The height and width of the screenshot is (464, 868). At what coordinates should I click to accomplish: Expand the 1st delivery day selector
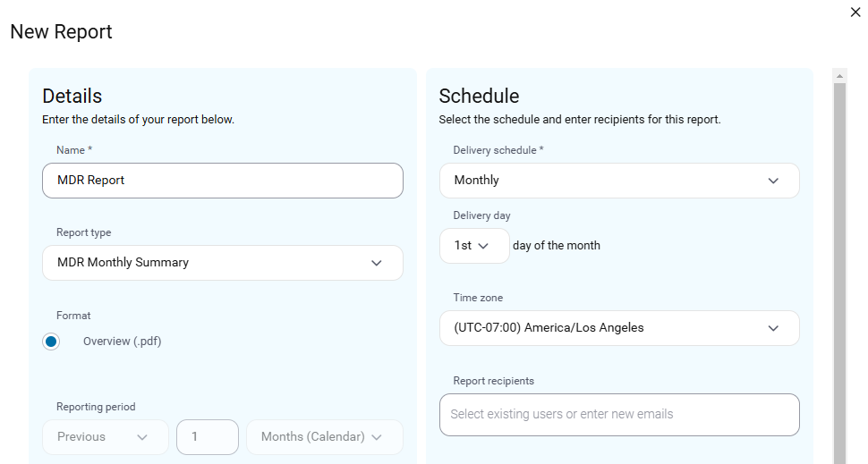[474, 246]
